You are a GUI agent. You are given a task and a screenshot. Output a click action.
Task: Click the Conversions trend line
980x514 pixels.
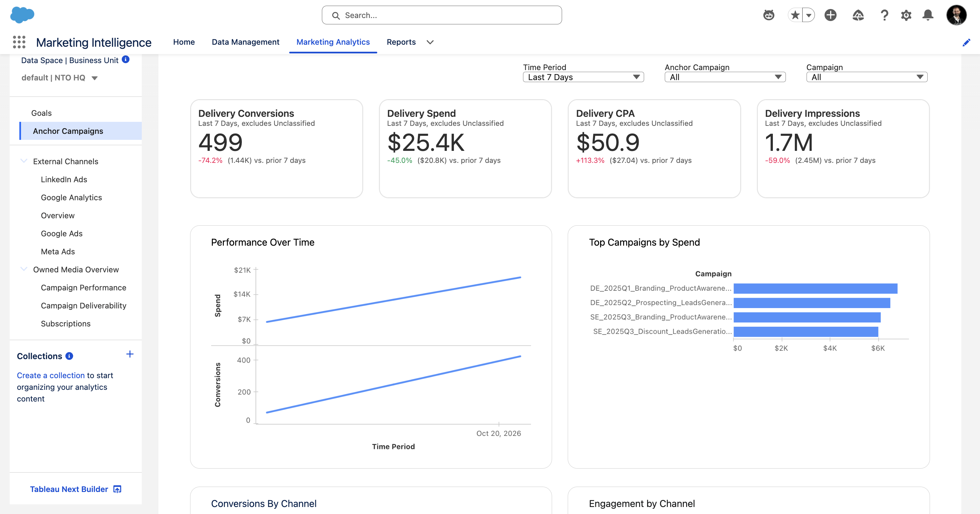pyautogui.click(x=393, y=384)
